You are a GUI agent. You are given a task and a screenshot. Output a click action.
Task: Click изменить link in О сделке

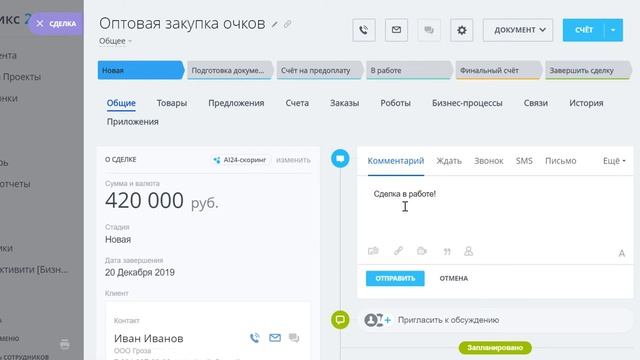(293, 160)
